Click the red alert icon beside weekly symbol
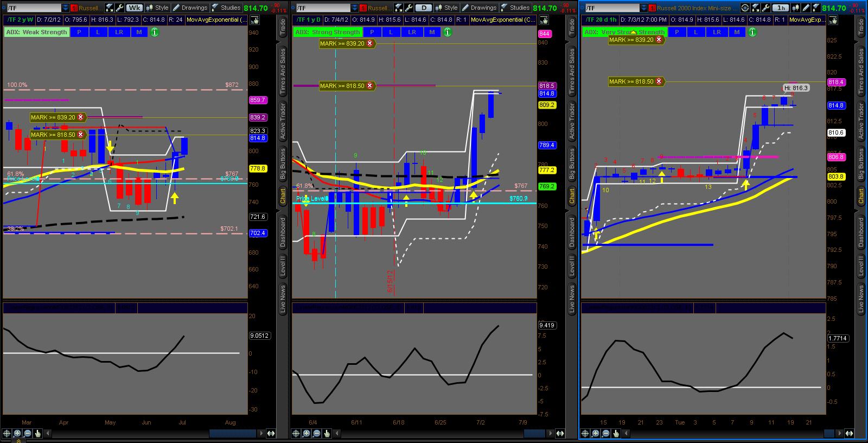 click(74, 8)
